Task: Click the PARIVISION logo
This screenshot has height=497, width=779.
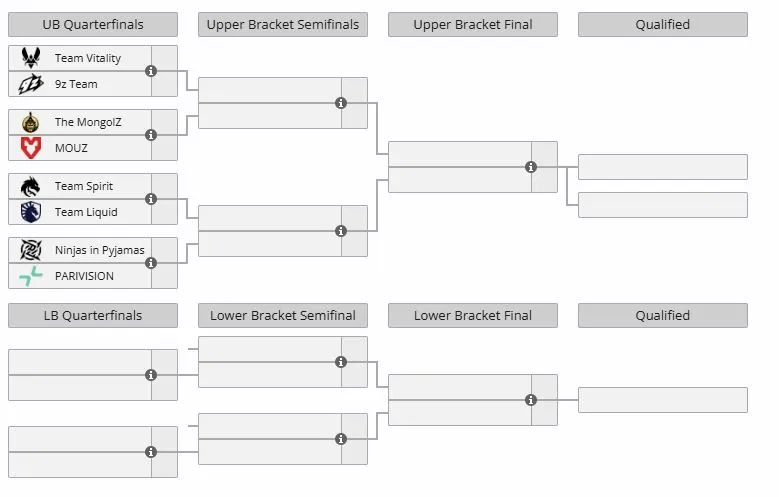Action: (31, 276)
